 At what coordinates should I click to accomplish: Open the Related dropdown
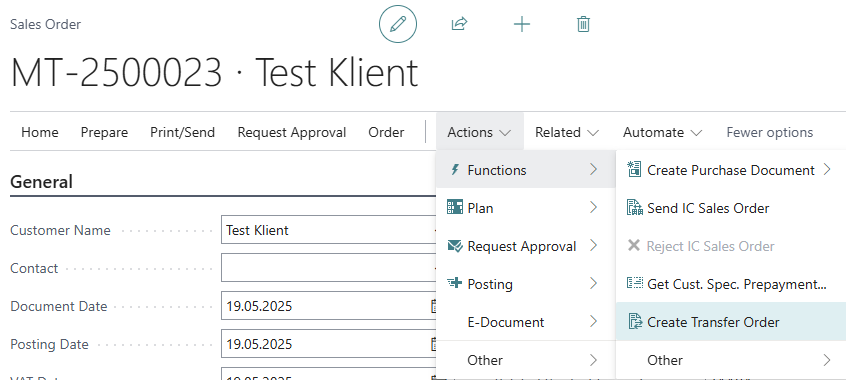pyautogui.click(x=567, y=132)
